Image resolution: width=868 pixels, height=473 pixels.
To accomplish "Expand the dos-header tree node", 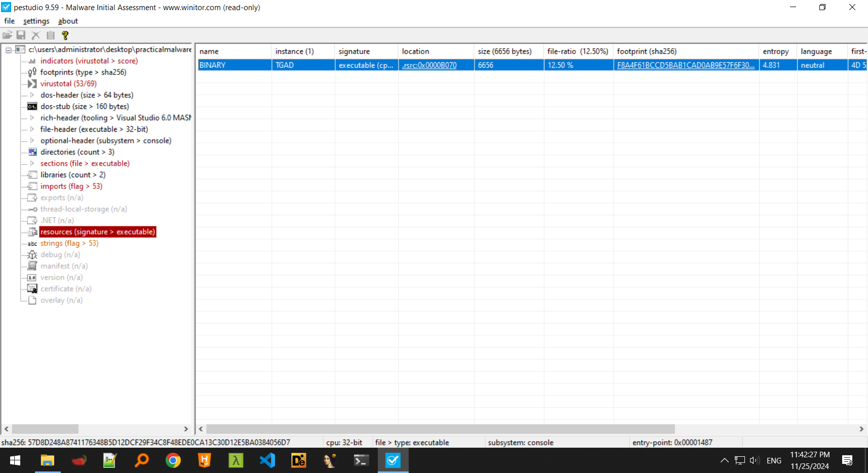I will click(32, 95).
